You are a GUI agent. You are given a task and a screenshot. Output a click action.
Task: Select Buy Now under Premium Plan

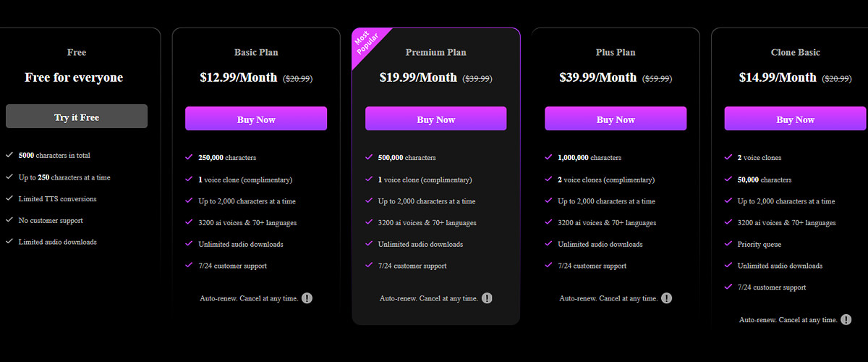pyautogui.click(x=436, y=119)
